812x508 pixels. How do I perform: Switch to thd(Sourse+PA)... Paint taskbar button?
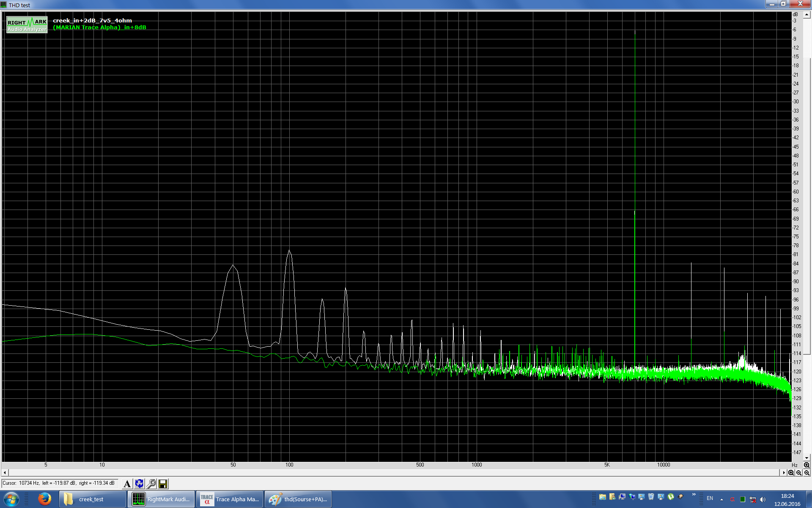[x=298, y=499]
